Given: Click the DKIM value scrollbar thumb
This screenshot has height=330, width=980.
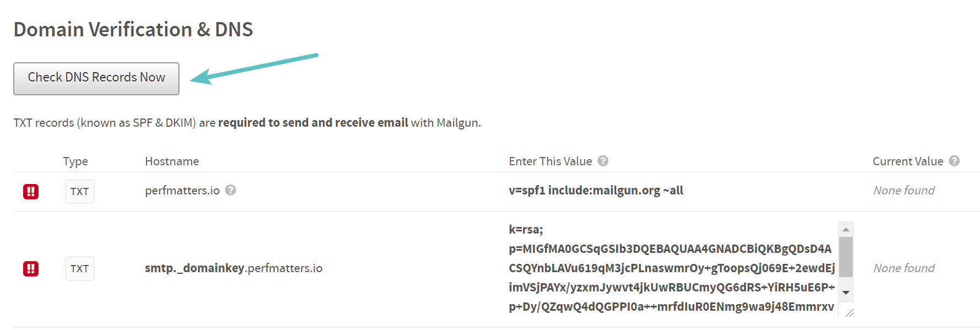Looking at the screenshot, I should tap(846, 257).
